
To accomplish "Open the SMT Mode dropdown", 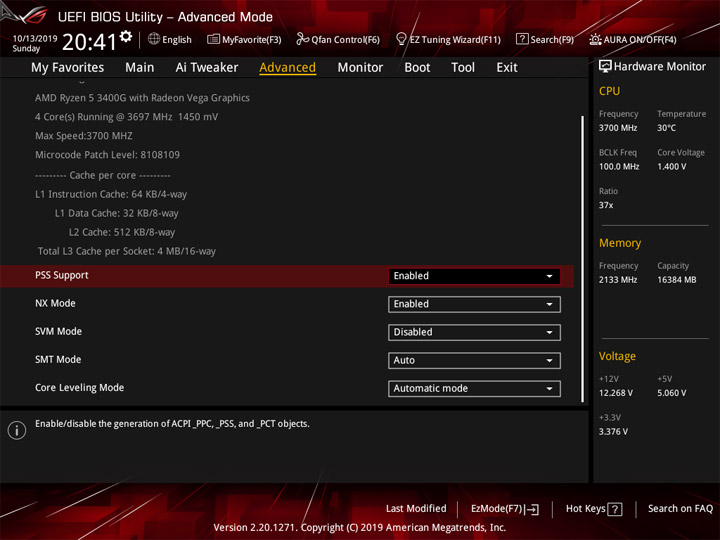I will 474,360.
